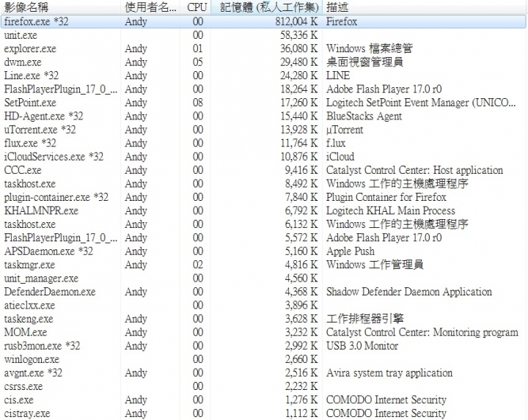Image resolution: width=528 pixels, height=420 pixels.
Task: Select the unit_manager.exe process
Action: (263, 279)
